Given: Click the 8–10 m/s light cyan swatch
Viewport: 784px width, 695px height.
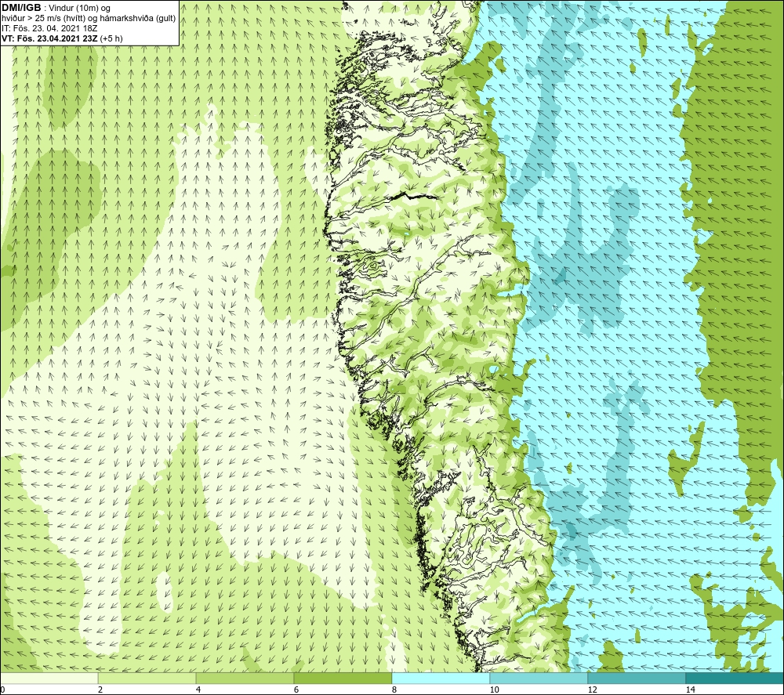Looking at the screenshot, I should point(441,678).
